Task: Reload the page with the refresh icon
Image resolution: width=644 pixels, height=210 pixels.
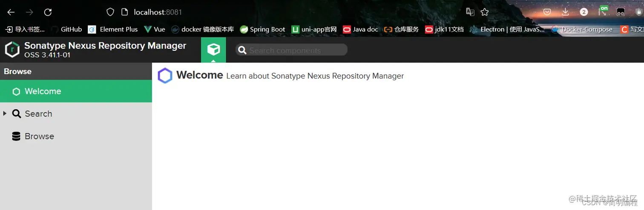Action: click(48, 12)
